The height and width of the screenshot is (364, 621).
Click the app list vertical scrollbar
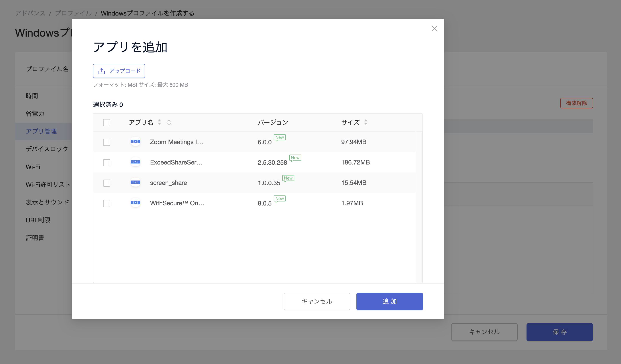419,207
